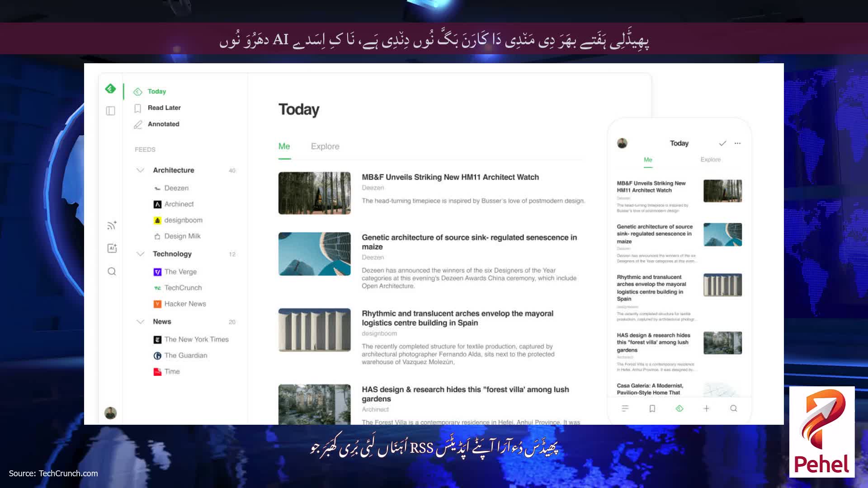Open the user avatar in left rail
The width and height of the screenshot is (868, 488).
110,413
